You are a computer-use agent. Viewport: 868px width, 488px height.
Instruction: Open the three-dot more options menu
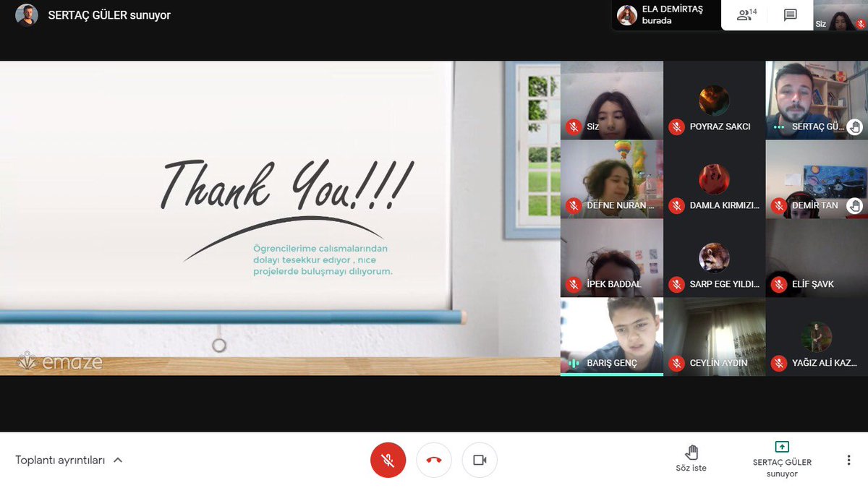(x=848, y=461)
